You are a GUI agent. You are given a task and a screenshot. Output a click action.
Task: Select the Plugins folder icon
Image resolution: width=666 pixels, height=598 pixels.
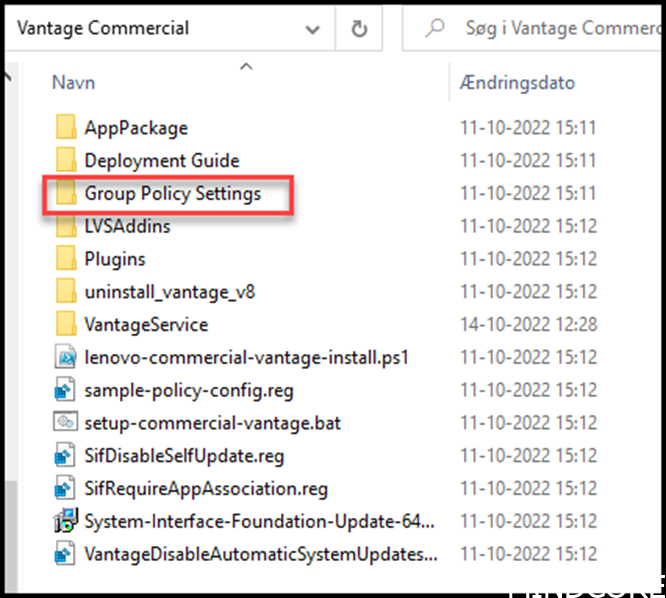66,258
